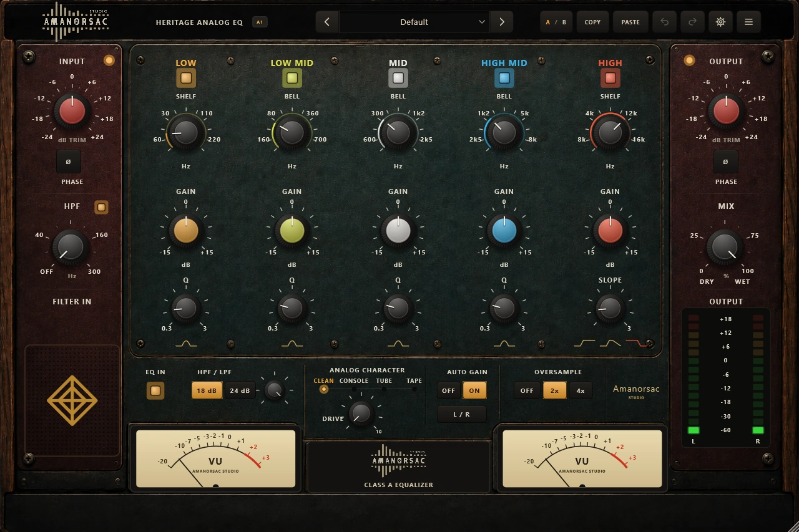Undo the last change

[664, 22]
